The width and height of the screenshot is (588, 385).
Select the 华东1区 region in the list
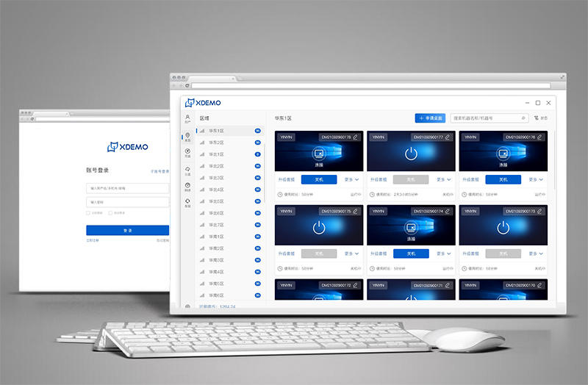(229, 131)
